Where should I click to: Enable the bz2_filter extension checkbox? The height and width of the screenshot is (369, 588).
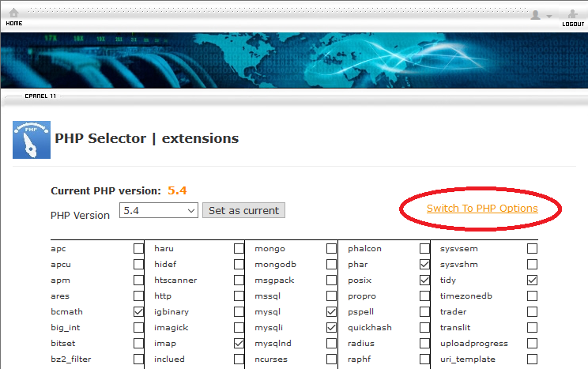click(x=138, y=359)
